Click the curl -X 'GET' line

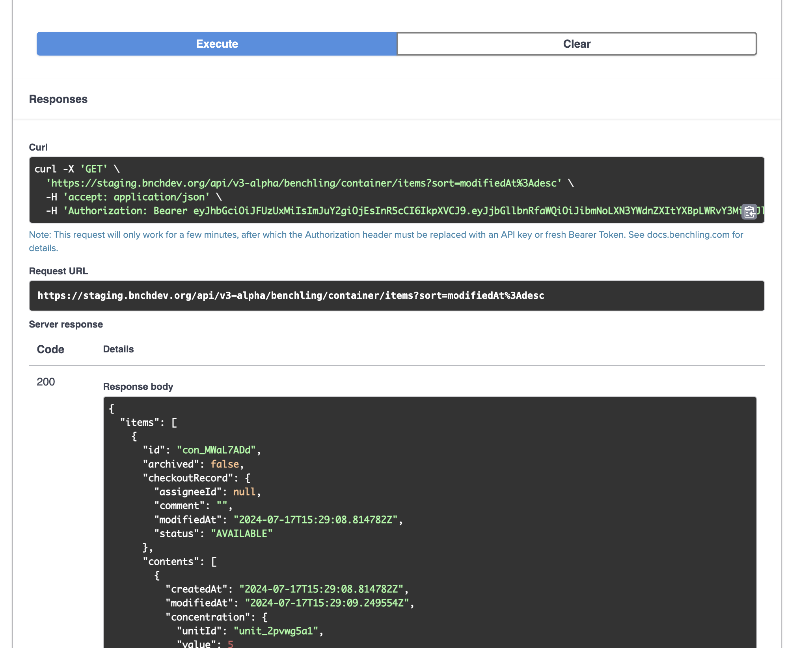click(x=77, y=169)
